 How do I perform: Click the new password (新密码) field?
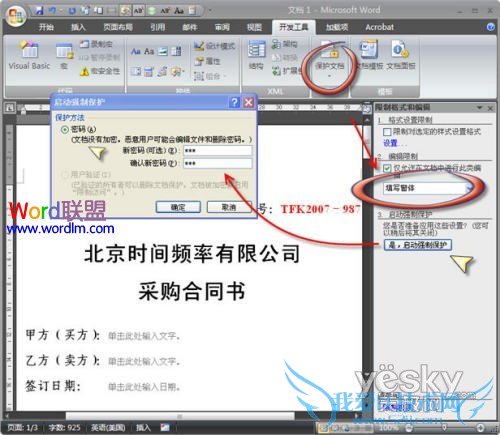[x=217, y=151]
